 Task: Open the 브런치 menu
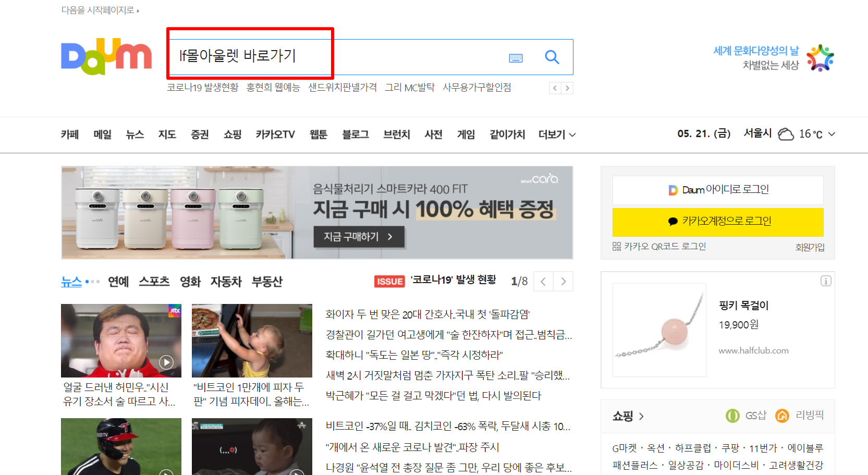[397, 135]
